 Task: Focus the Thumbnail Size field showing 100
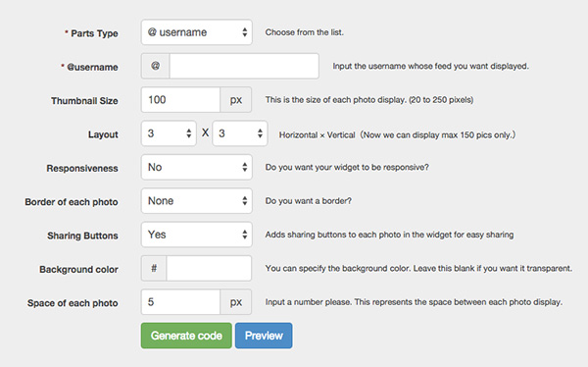point(180,99)
